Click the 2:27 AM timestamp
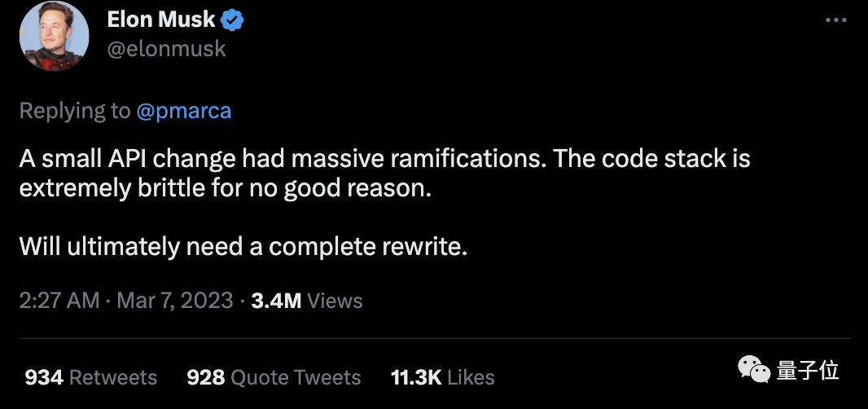Viewport: 868px width, 409px height. click(59, 300)
